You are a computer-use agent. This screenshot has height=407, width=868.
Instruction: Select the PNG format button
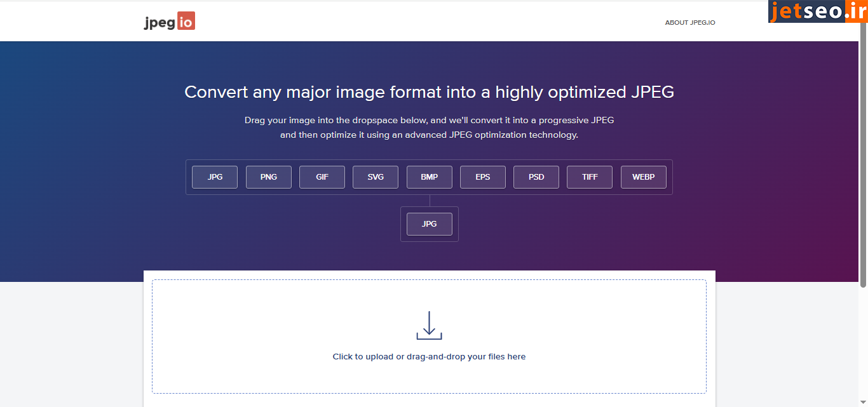coord(268,177)
